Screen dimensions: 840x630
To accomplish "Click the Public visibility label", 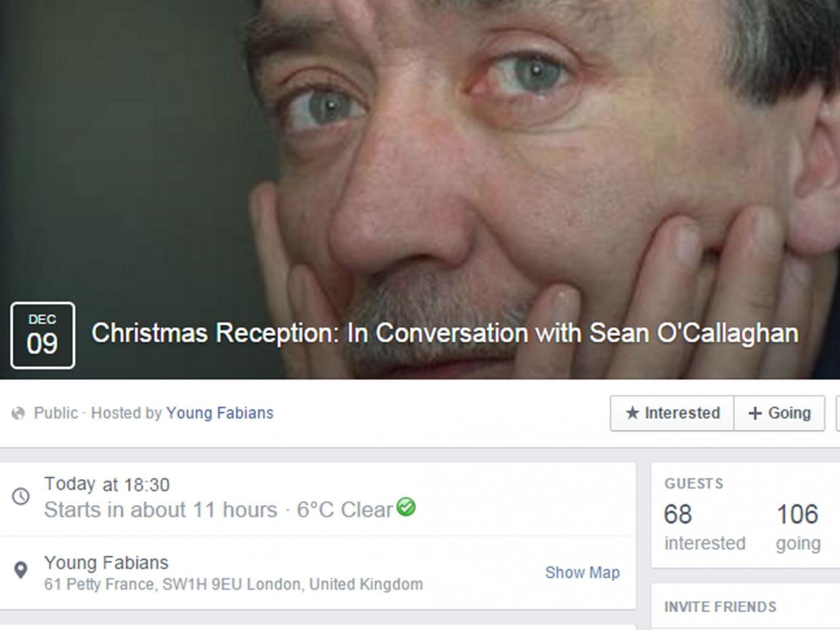I will 56,413.
